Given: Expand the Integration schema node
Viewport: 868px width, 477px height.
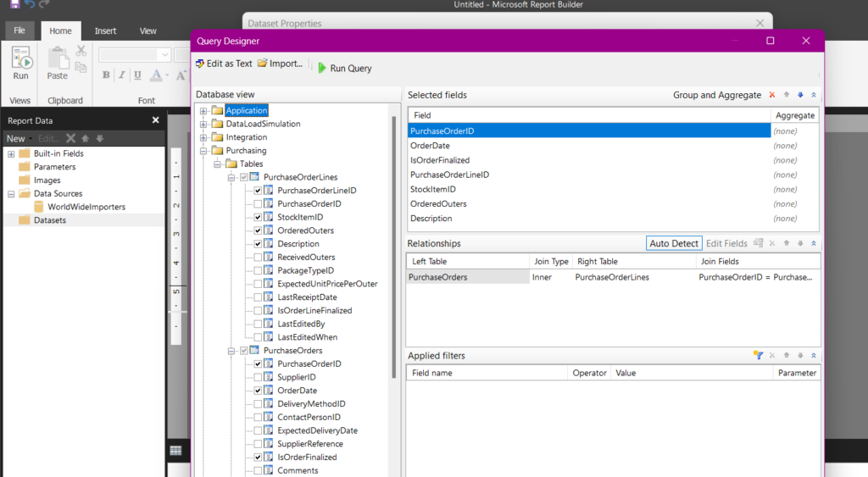Looking at the screenshot, I should point(203,137).
